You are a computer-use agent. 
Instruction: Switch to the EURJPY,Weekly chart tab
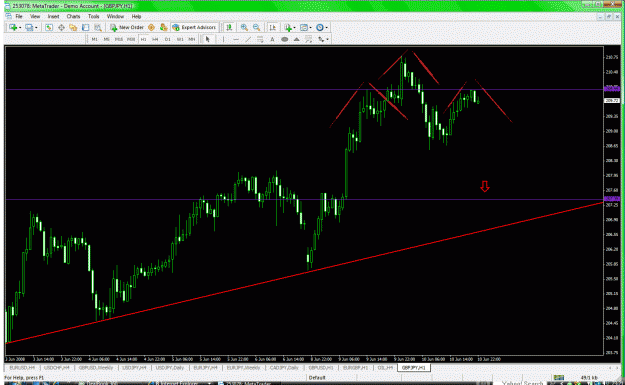(x=244, y=367)
